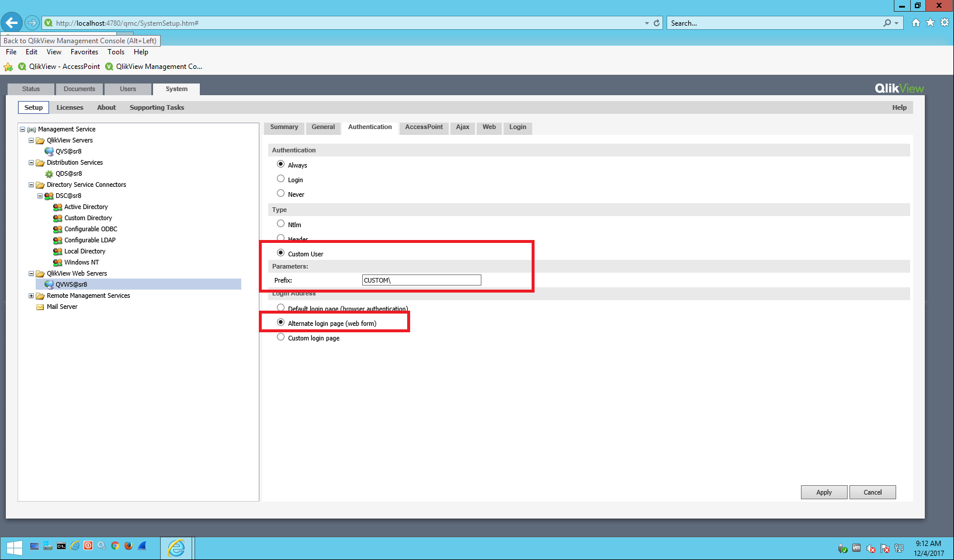Click the QDS@sr8 gear icon
This screenshot has width=954, height=560.
coord(49,173)
